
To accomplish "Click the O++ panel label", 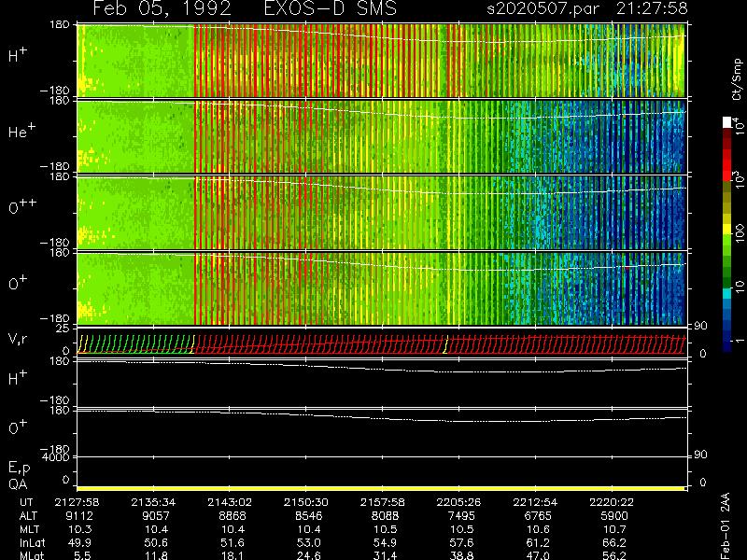I will point(21,206).
